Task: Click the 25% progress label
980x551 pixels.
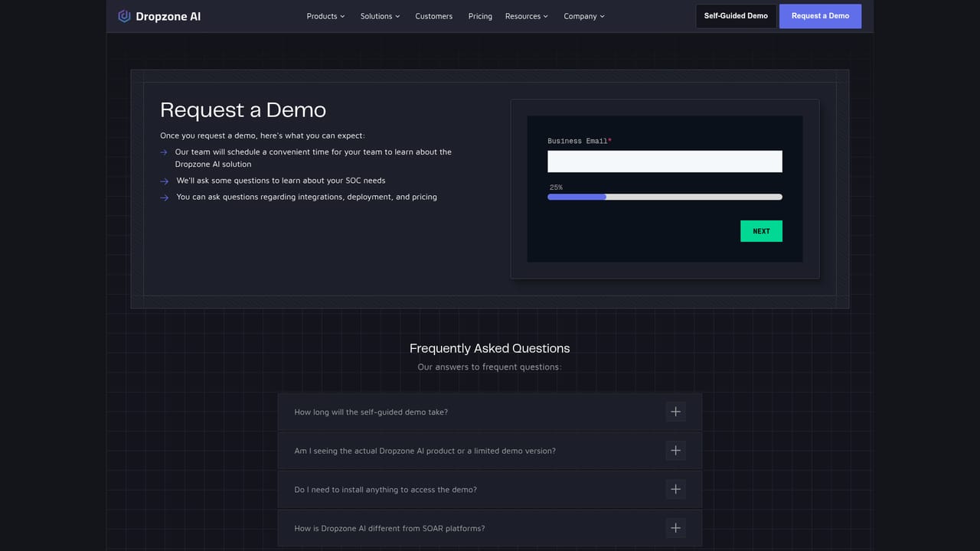Action: (x=556, y=187)
